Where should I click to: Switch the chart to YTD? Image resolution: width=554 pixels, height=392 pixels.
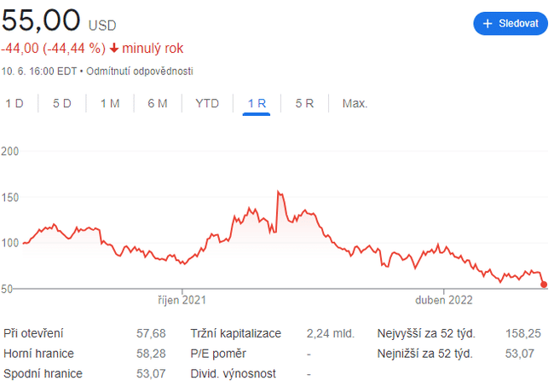coord(207,104)
